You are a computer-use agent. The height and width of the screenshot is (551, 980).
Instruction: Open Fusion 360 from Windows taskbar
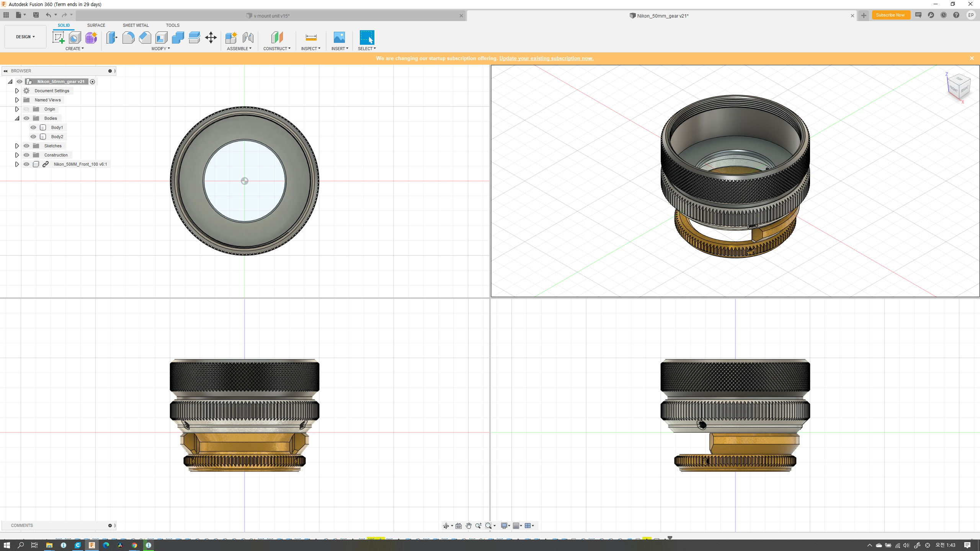[x=92, y=545]
